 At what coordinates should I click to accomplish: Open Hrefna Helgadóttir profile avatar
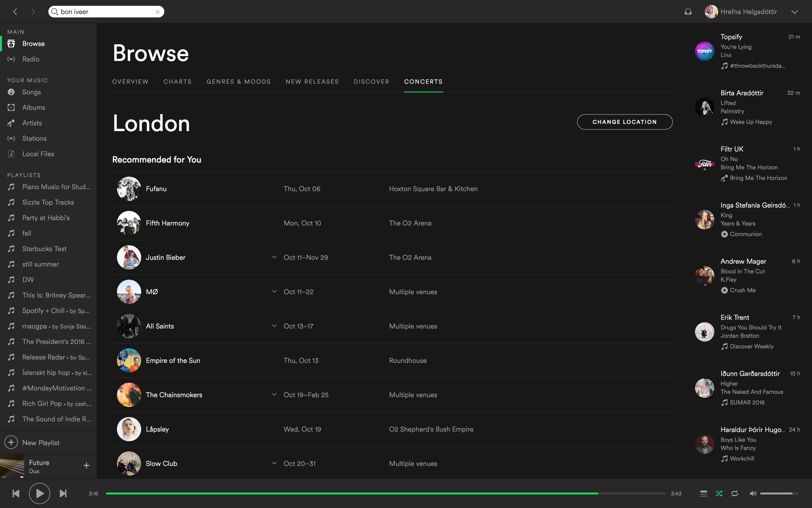(711, 12)
